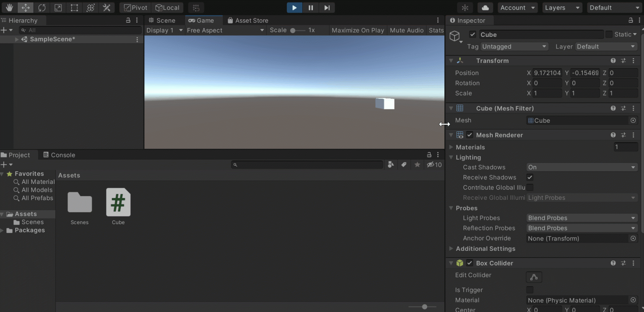
Task: Toggle the Receive Shadows checkbox
Action: pyautogui.click(x=530, y=177)
